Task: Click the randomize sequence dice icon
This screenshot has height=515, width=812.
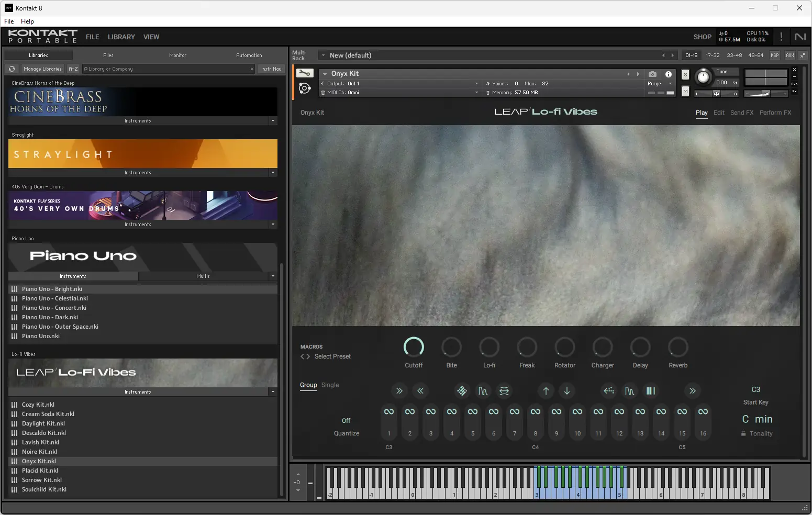Action: tap(462, 390)
